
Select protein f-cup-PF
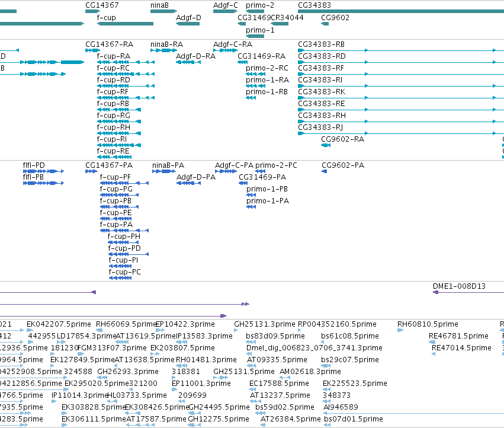(115, 177)
